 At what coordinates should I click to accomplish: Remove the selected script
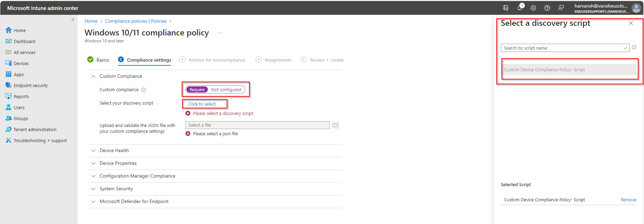pyautogui.click(x=629, y=200)
